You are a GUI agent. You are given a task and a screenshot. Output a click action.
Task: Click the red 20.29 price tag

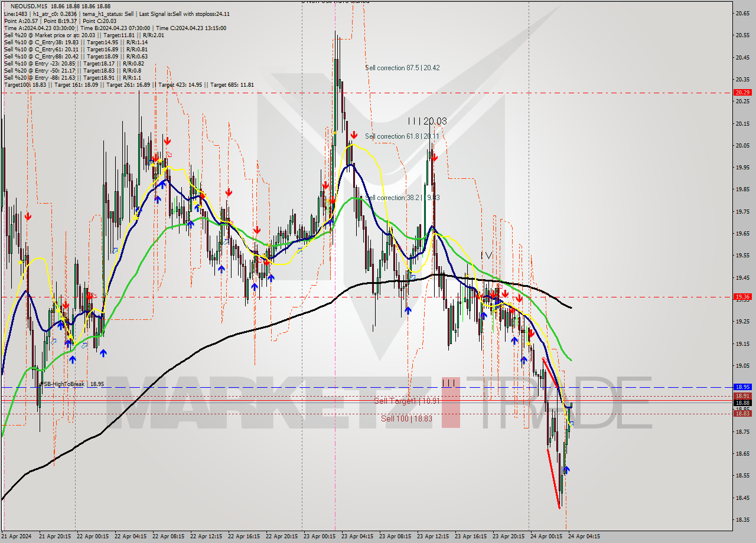pos(742,93)
